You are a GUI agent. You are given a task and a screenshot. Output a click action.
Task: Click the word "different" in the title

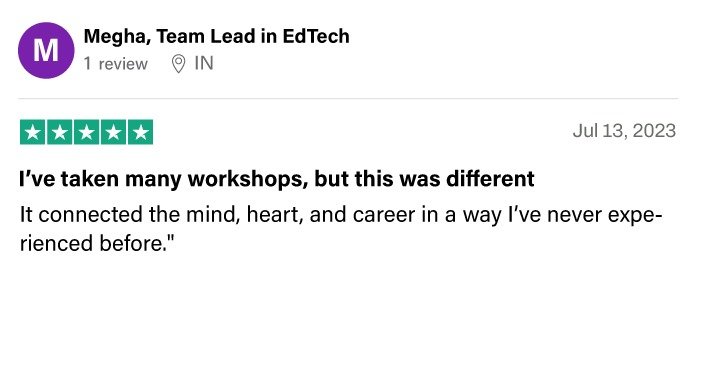point(490,179)
